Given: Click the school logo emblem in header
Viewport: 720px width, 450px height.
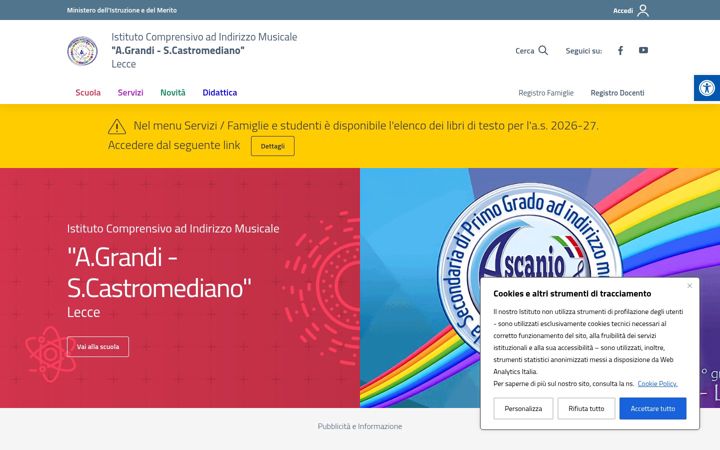Looking at the screenshot, I should 82,51.
